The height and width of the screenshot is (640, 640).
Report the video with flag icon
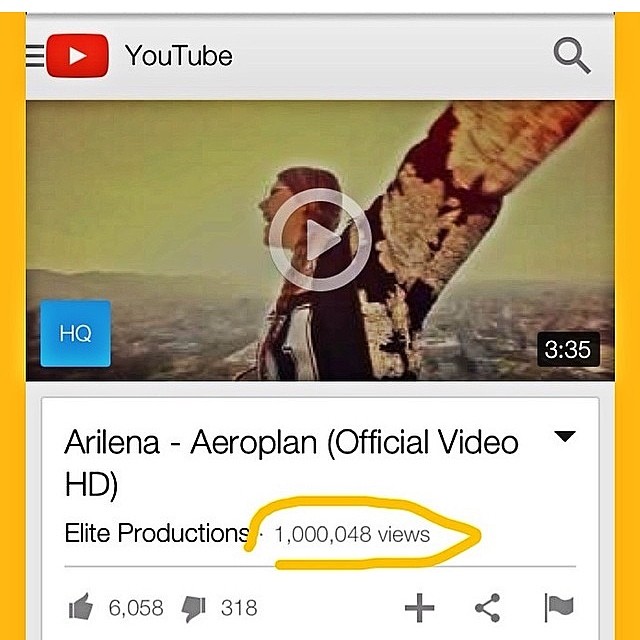point(559,607)
